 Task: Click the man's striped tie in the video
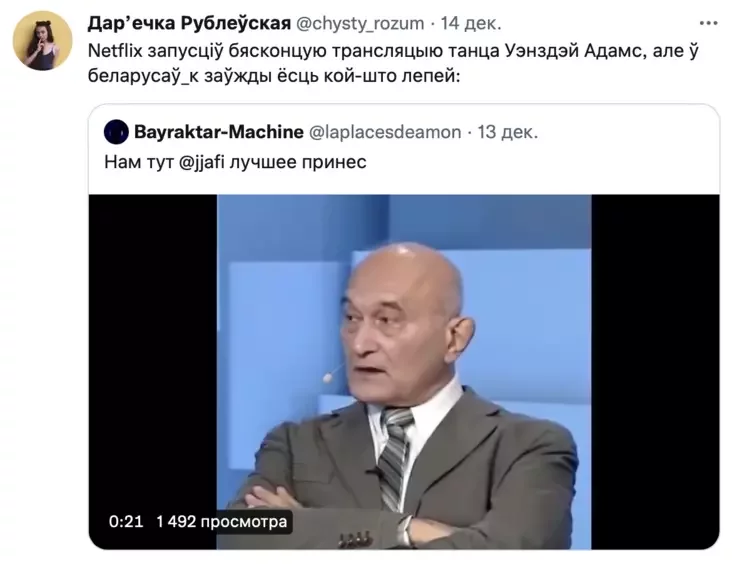(x=394, y=458)
